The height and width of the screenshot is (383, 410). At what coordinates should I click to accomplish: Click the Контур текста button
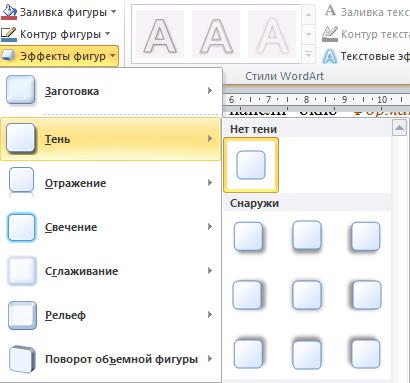(366, 34)
